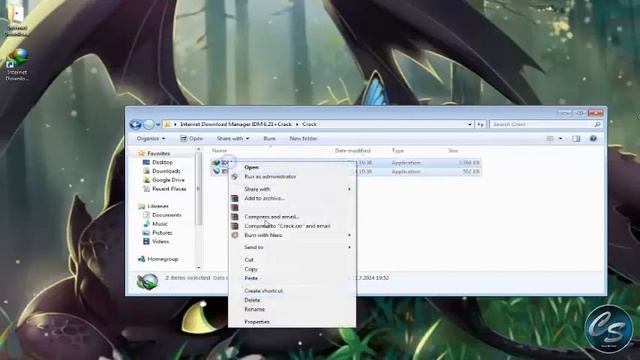The height and width of the screenshot is (360, 640).
Task: Choose Paste from the context menu
Action: point(251,278)
